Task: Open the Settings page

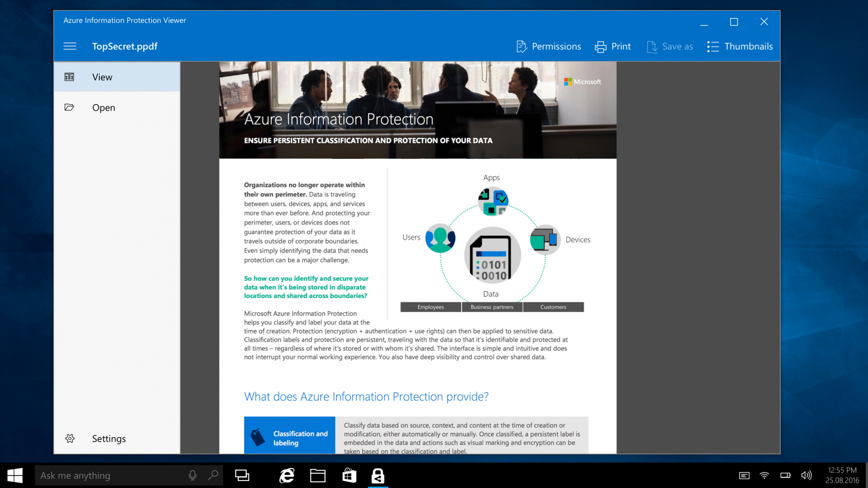Action: click(117, 439)
